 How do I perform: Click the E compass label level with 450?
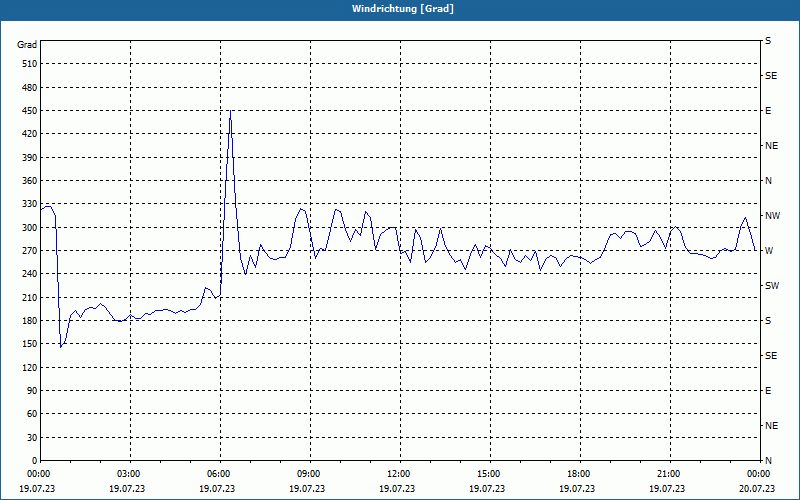coord(768,111)
